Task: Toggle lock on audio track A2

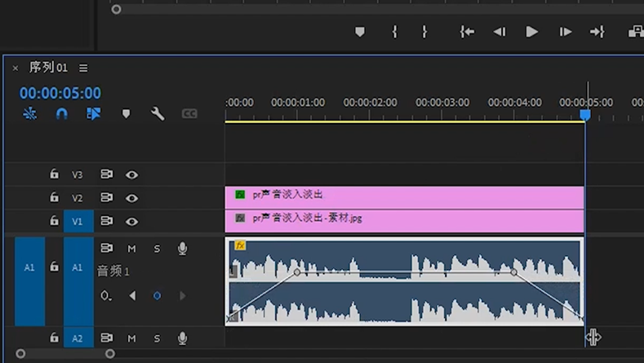Action: pos(54,337)
